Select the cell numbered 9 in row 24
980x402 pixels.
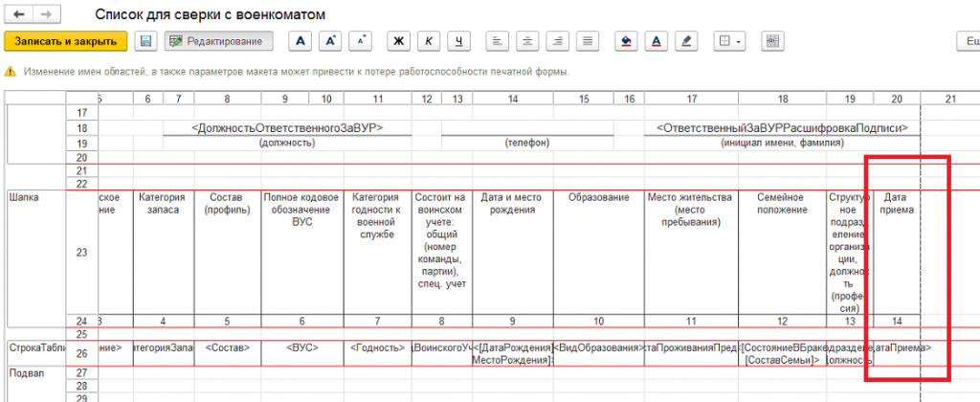(513, 322)
